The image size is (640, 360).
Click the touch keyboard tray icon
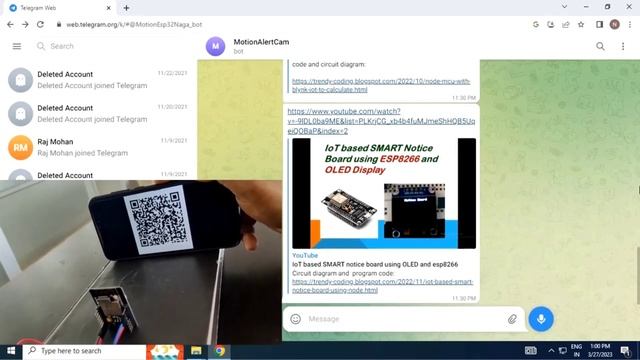tap(530, 351)
